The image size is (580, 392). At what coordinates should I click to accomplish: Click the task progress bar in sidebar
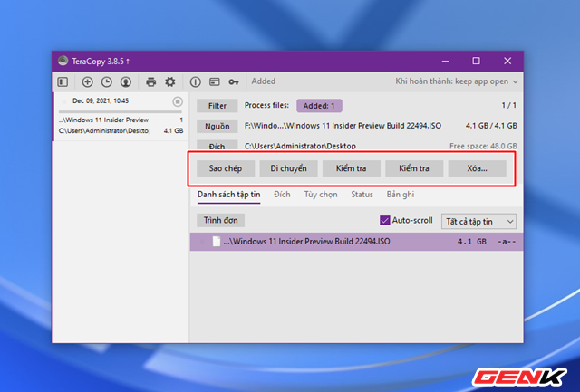121,111
